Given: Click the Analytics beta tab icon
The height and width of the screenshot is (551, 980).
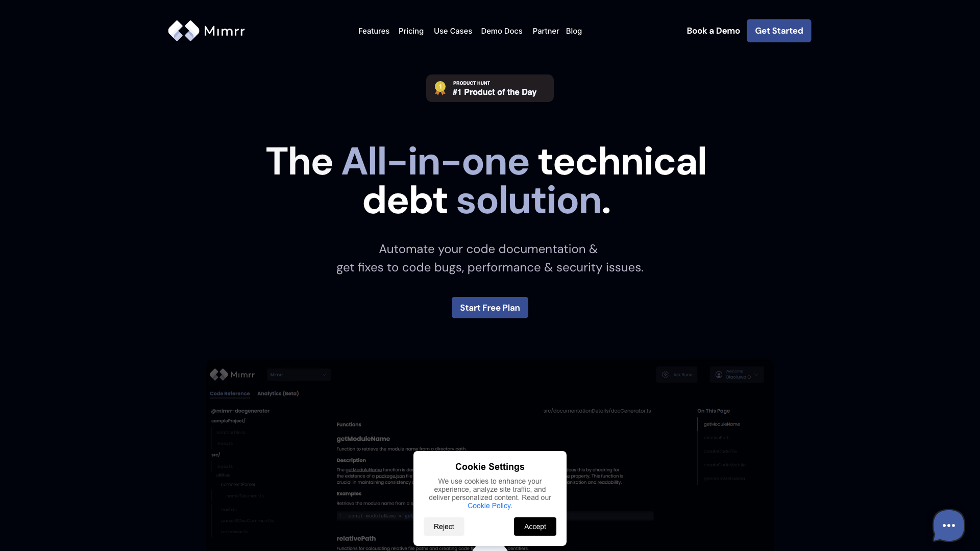Looking at the screenshot, I should pos(278,393).
